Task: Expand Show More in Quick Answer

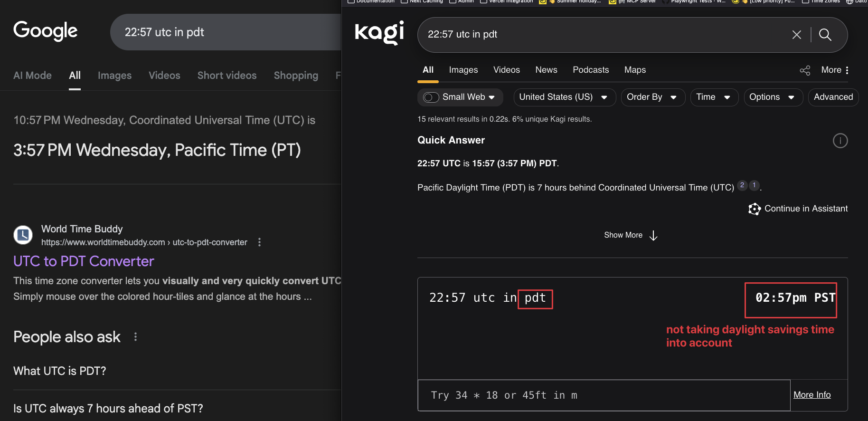Action: (631, 235)
